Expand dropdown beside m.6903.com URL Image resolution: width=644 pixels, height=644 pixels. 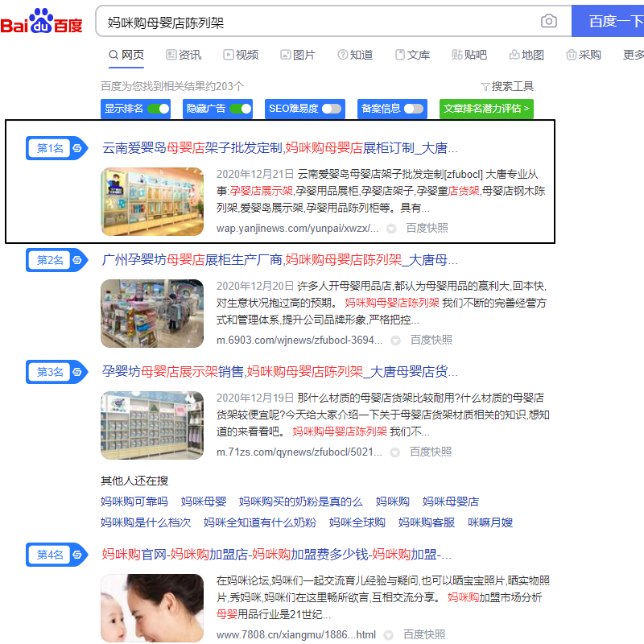coord(395,341)
